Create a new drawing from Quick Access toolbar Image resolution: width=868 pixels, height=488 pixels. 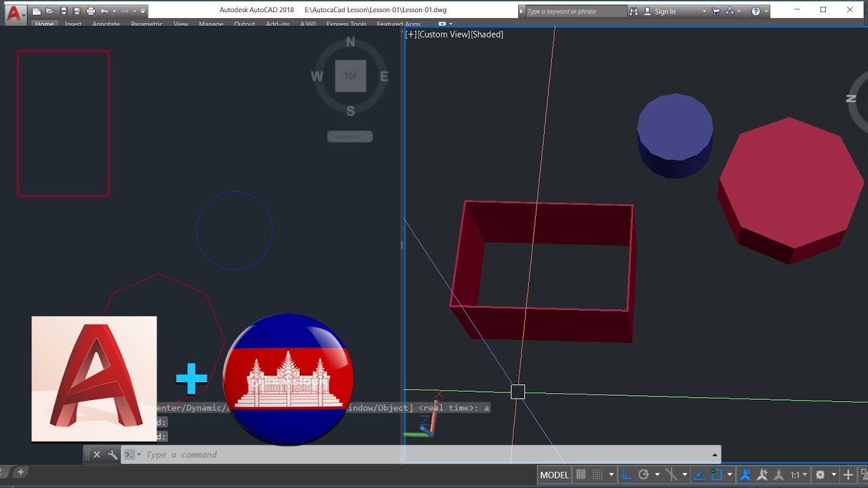[36, 11]
